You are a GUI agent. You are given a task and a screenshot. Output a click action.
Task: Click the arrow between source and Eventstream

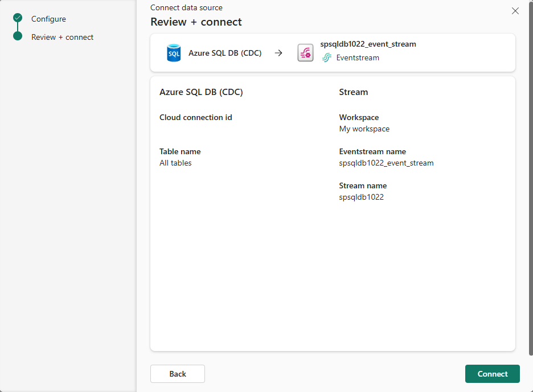tap(278, 52)
